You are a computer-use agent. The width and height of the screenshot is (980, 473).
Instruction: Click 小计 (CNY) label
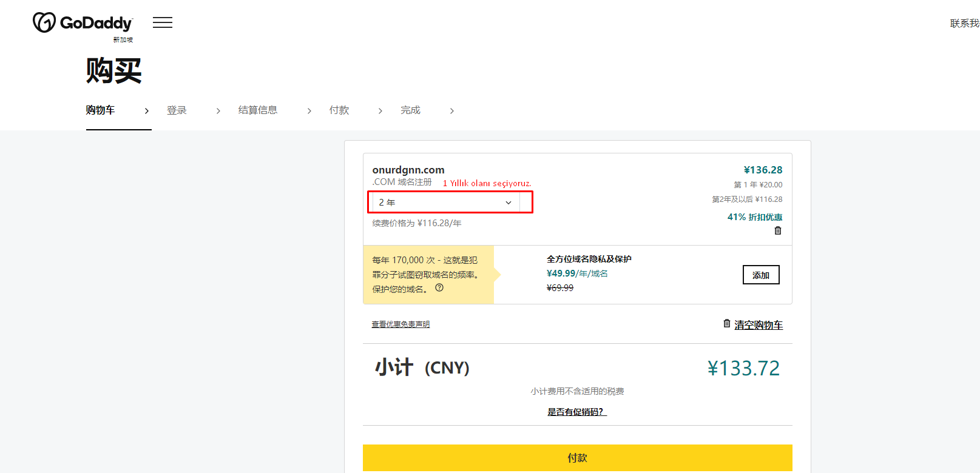tap(422, 367)
